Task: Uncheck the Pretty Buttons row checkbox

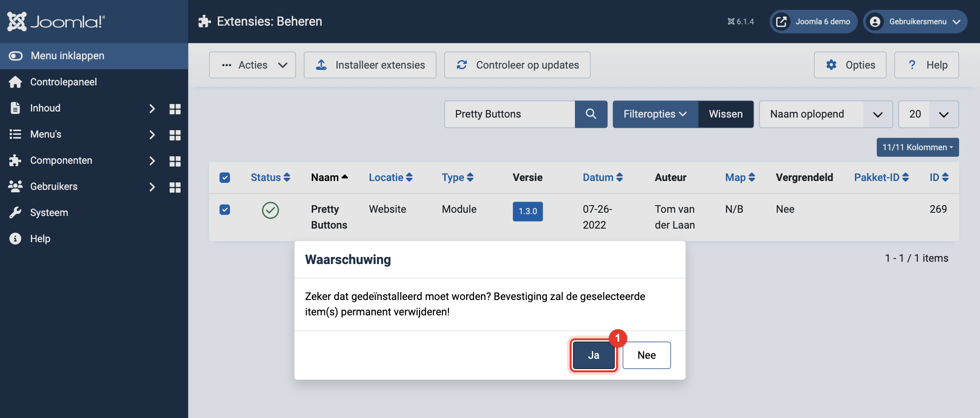Action: [225, 209]
